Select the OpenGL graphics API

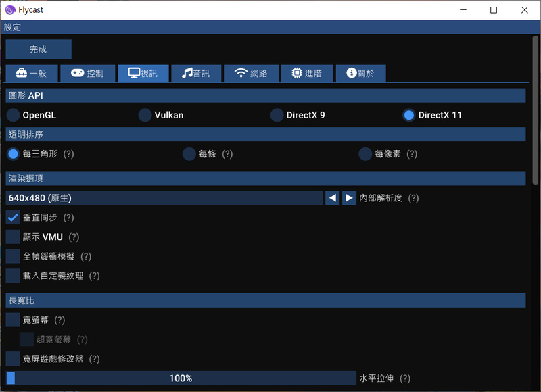(13, 115)
